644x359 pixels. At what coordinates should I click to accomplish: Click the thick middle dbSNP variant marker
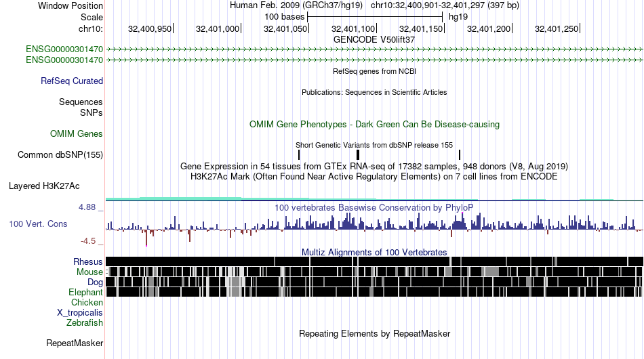[x=358, y=154]
